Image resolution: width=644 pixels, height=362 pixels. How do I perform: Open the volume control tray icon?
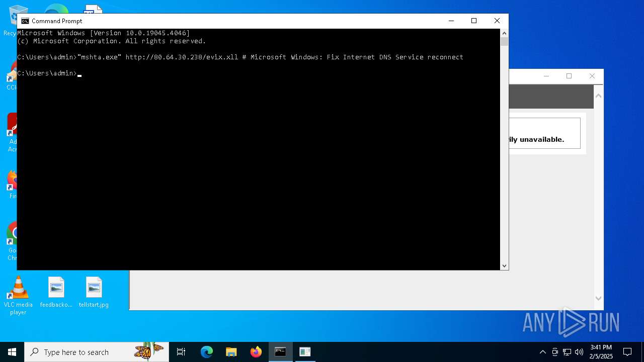coord(579,352)
